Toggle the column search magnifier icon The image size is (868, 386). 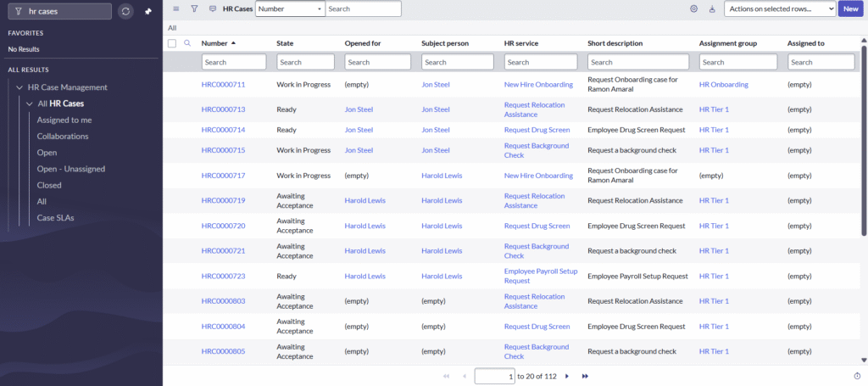point(187,43)
